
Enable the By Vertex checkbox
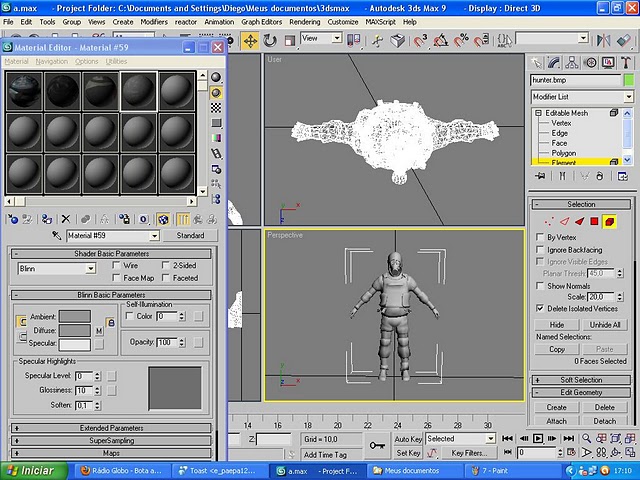tap(540, 237)
